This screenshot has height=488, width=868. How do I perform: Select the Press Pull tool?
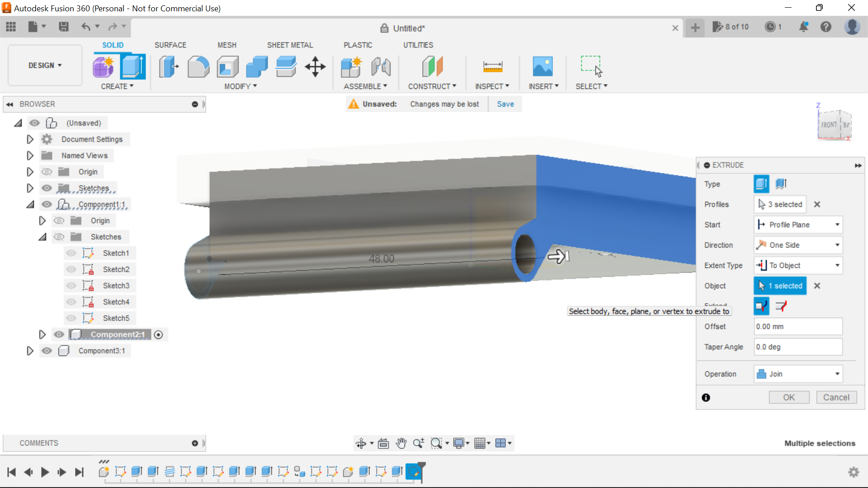[169, 67]
